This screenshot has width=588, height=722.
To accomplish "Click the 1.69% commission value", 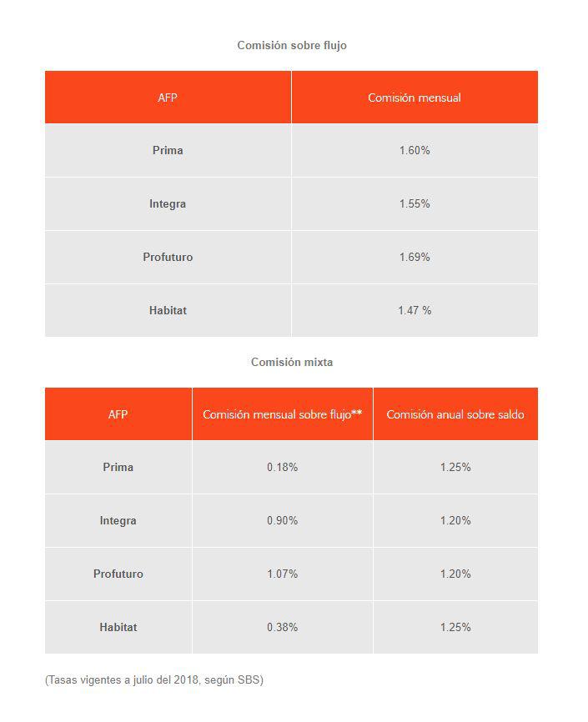I will (x=415, y=258).
